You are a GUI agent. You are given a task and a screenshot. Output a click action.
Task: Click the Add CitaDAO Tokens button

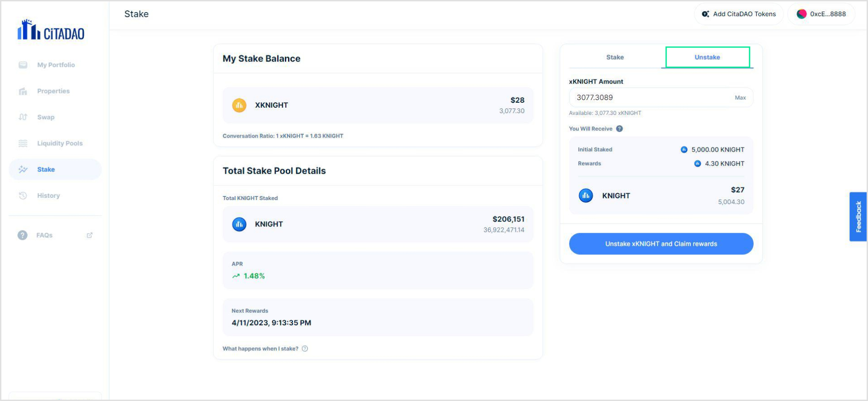[739, 14]
